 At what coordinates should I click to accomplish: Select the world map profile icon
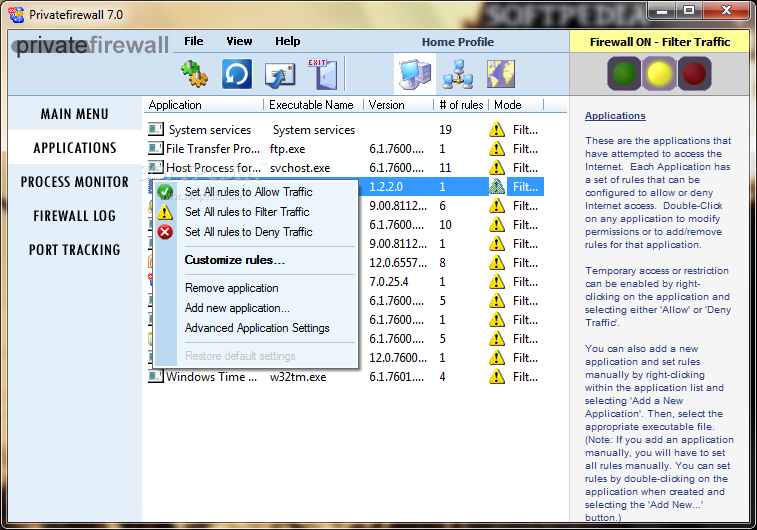[501, 74]
